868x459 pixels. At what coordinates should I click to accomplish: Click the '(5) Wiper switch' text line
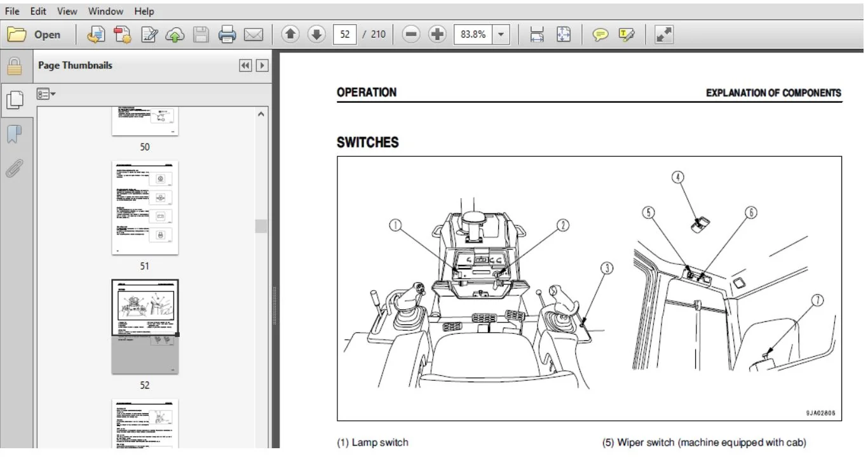[x=704, y=442]
